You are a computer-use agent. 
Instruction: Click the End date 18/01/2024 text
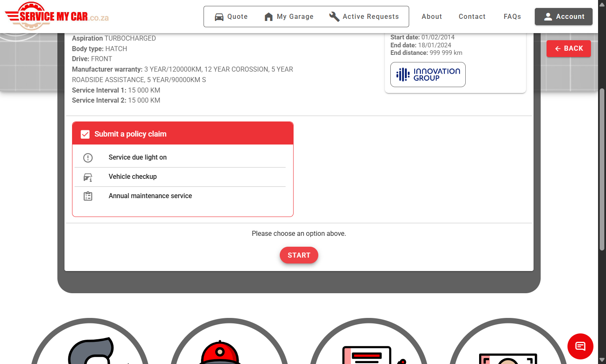pyautogui.click(x=421, y=45)
